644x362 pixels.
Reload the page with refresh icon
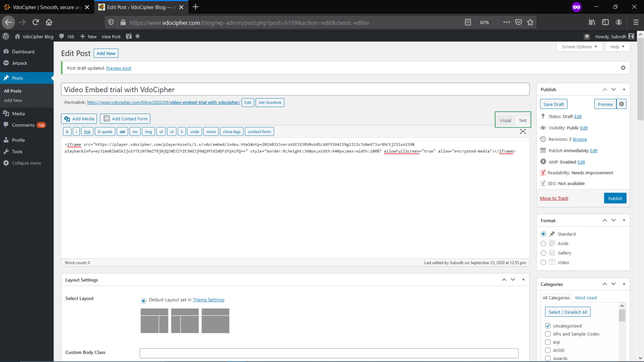click(x=36, y=22)
